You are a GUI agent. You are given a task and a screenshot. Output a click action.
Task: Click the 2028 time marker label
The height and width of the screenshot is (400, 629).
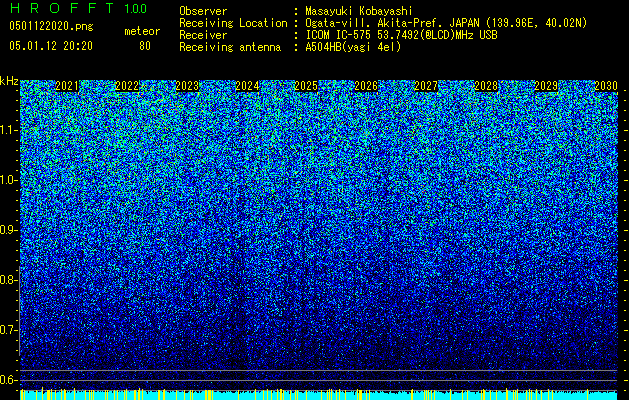click(x=486, y=86)
